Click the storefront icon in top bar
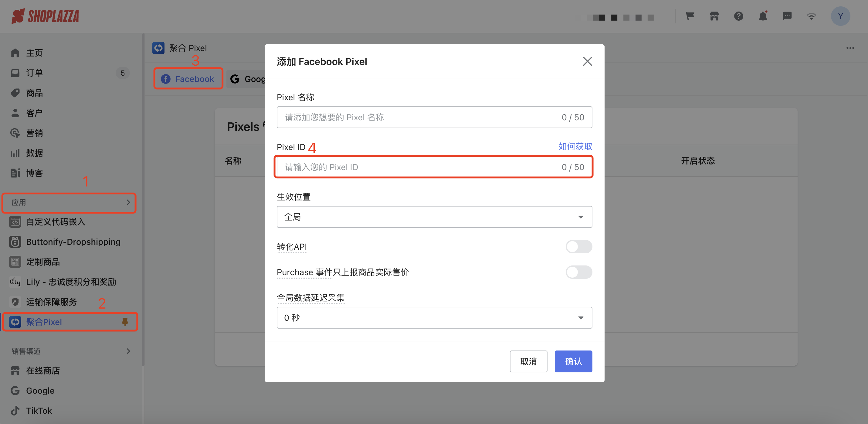Viewport: 868px width, 424px height. coord(714,16)
